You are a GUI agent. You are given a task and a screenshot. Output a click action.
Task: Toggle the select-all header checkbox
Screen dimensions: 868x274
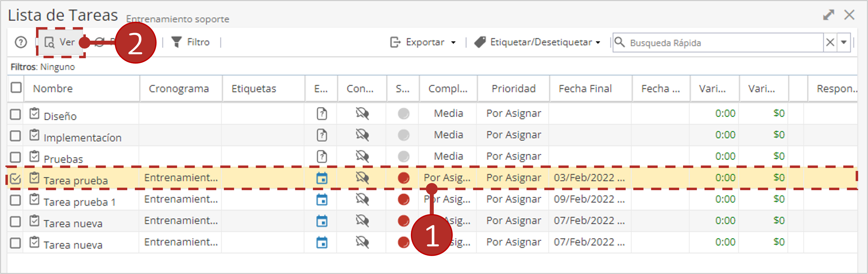click(16, 88)
